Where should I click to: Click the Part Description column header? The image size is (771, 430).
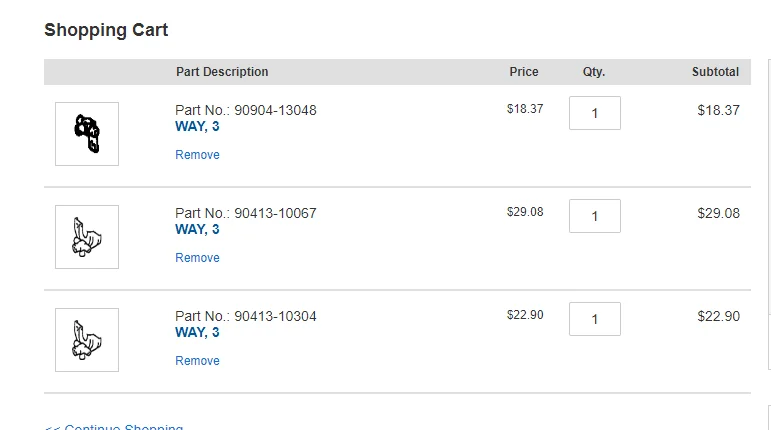coord(222,72)
